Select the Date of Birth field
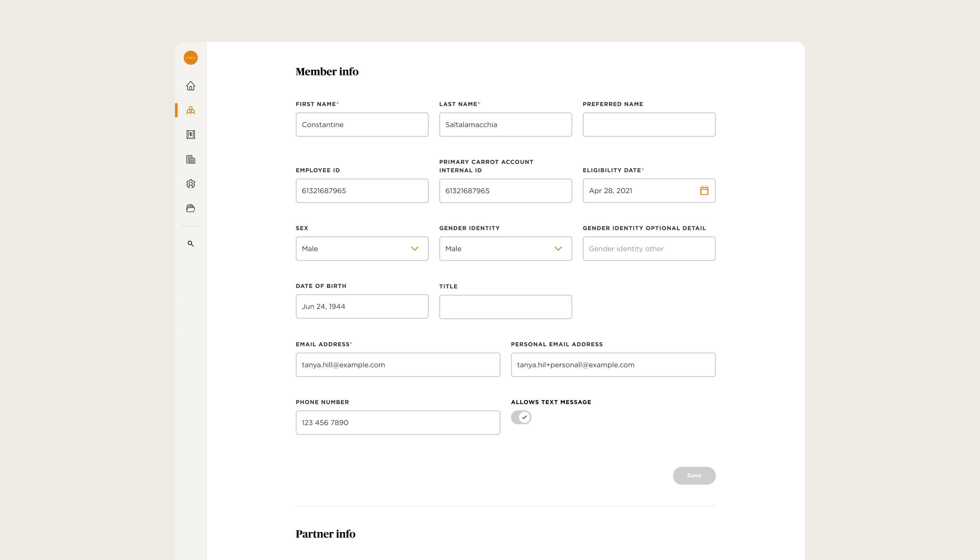The width and height of the screenshot is (980, 560). click(x=362, y=307)
